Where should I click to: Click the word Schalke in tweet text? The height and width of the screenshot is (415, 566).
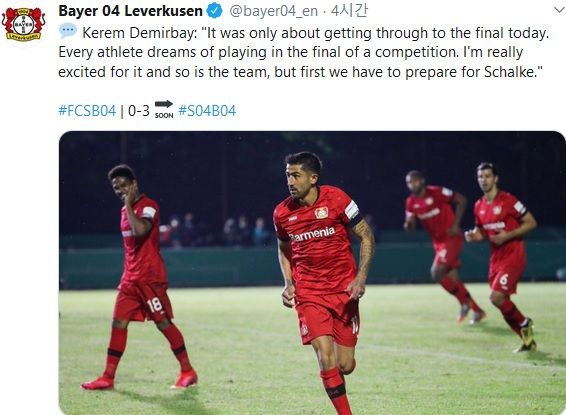[x=509, y=72]
